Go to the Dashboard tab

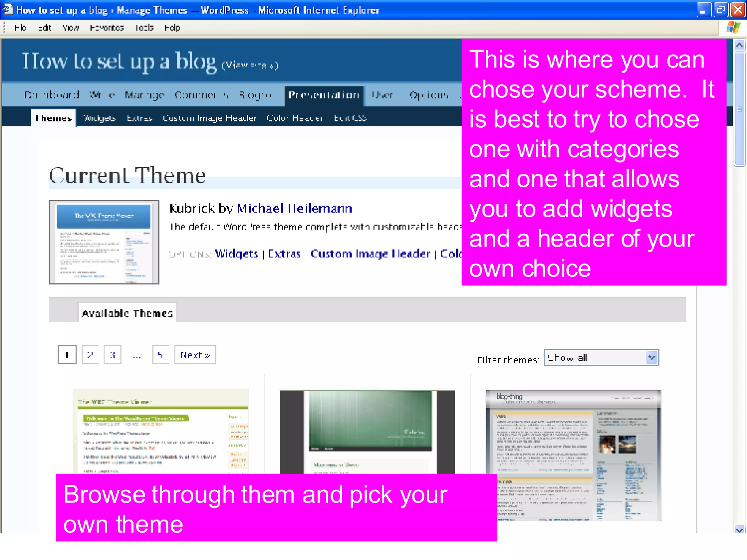pyautogui.click(x=51, y=95)
